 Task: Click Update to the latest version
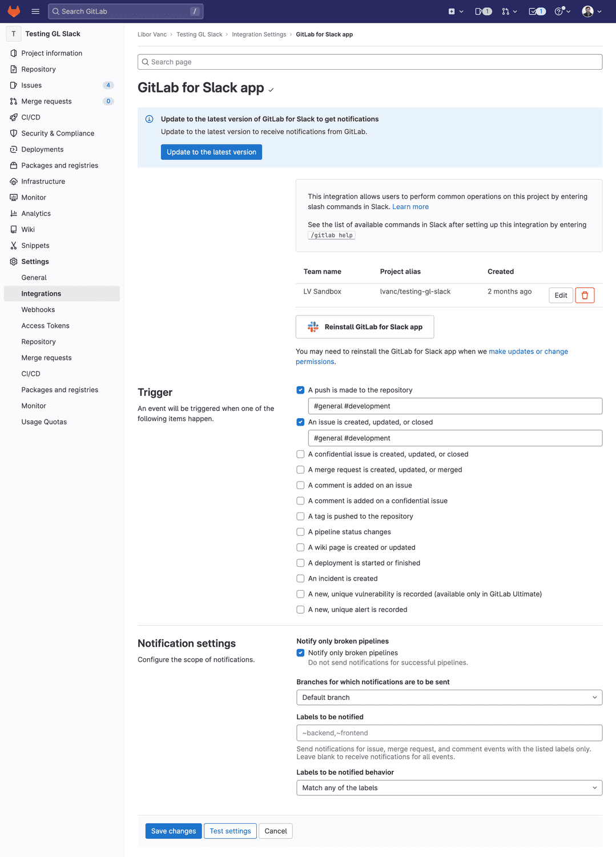click(211, 151)
